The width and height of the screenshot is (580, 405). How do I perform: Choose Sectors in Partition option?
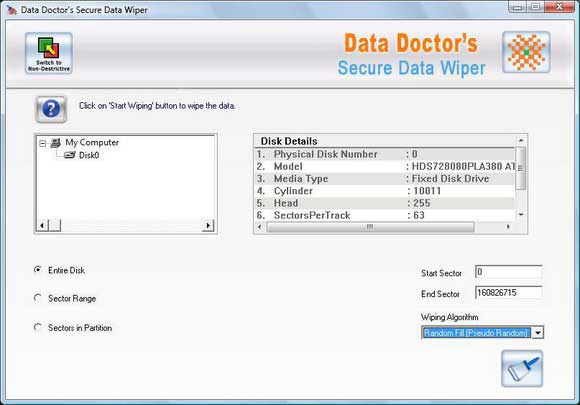tap(37, 327)
